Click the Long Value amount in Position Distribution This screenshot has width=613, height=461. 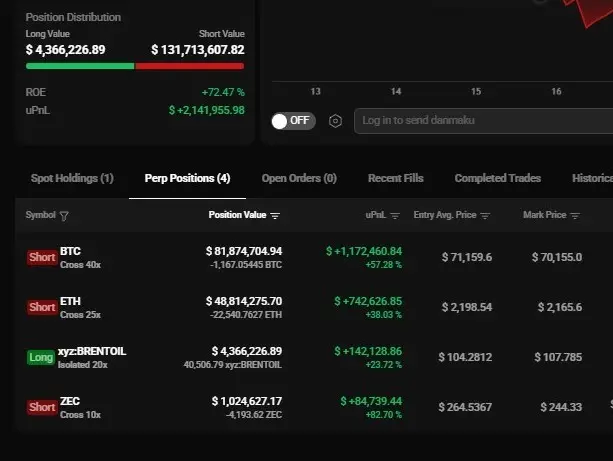pyautogui.click(x=65, y=50)
